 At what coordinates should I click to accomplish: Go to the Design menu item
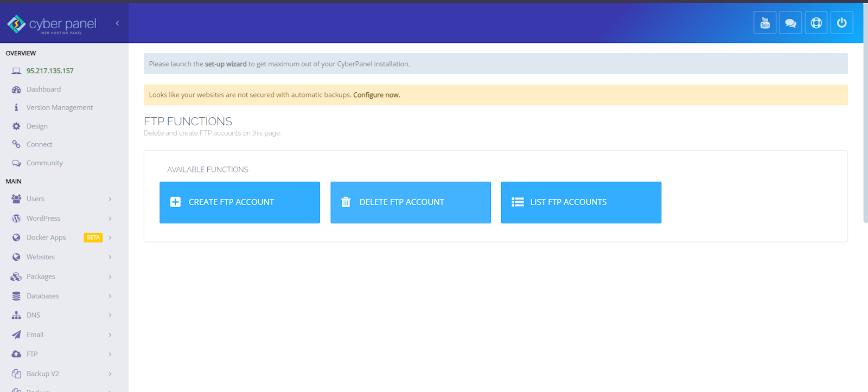37,126
